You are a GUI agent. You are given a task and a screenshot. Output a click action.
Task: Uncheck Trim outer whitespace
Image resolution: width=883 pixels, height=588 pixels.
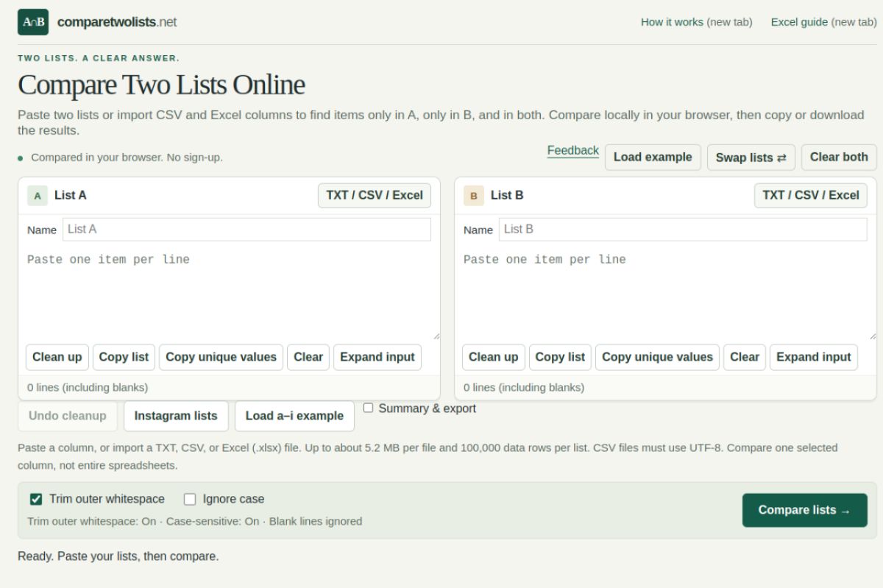36,499
